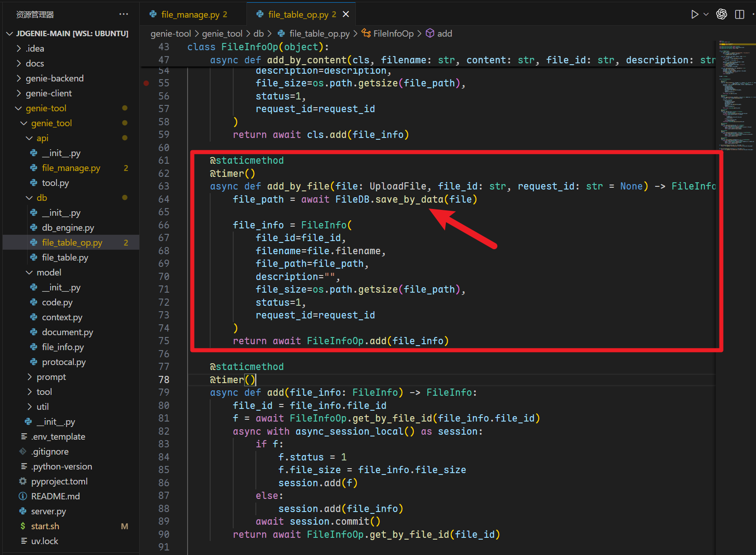The image size is (756, 555).
Task: Expand the genie-backend folder
Action: pyautogui.click(x=54, y=78)
